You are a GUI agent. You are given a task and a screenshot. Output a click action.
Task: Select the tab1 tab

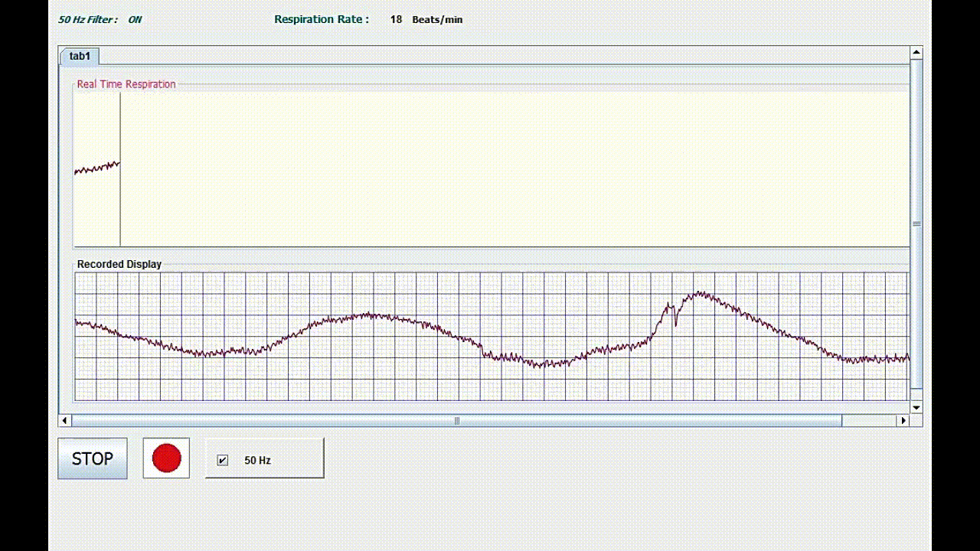[x=80, y=56]
